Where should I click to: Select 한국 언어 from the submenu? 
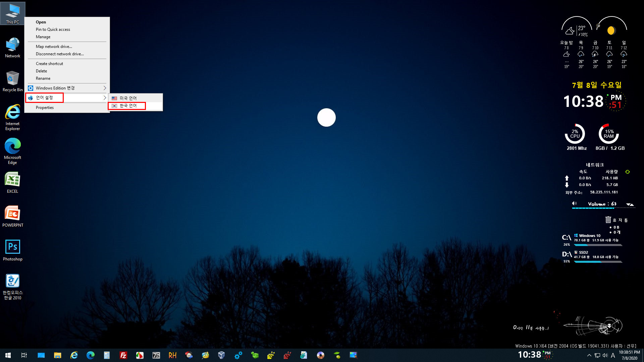pyautogui.click(x=136, y=106)
